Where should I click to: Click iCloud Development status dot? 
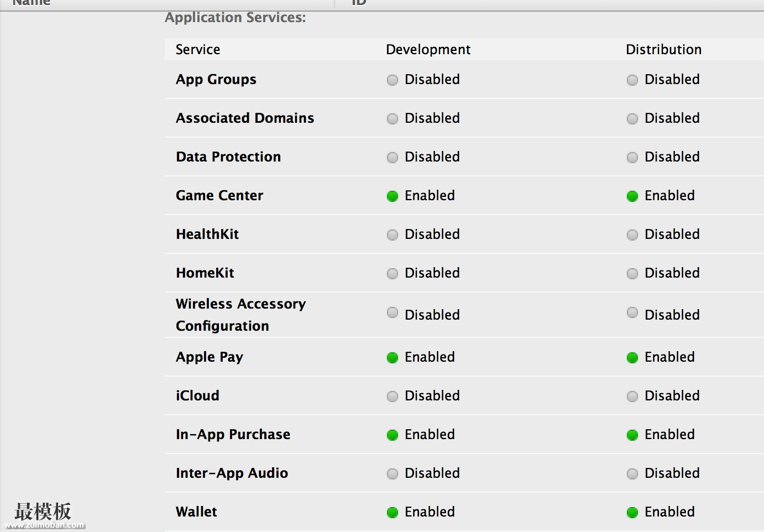click(393, 397)
